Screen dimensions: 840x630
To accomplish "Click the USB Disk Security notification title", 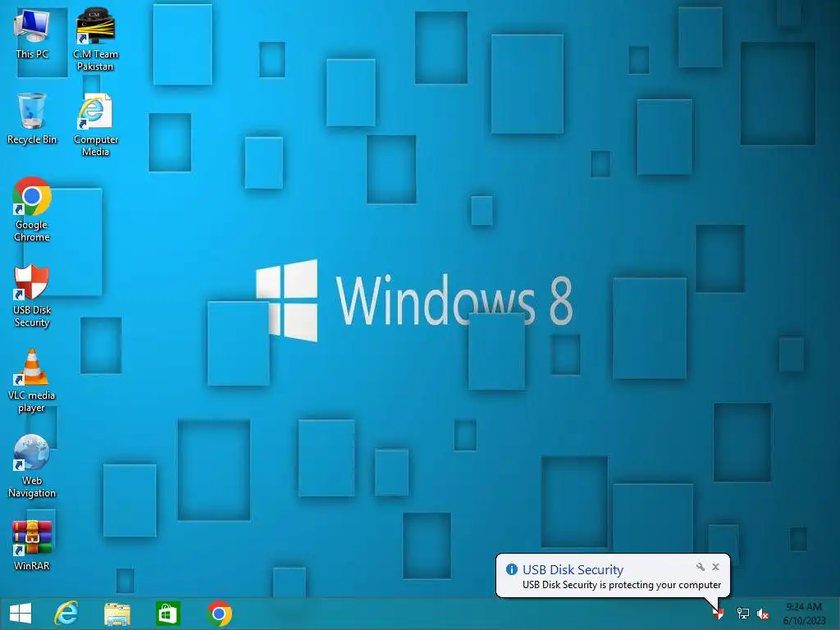I will [573, 569].
